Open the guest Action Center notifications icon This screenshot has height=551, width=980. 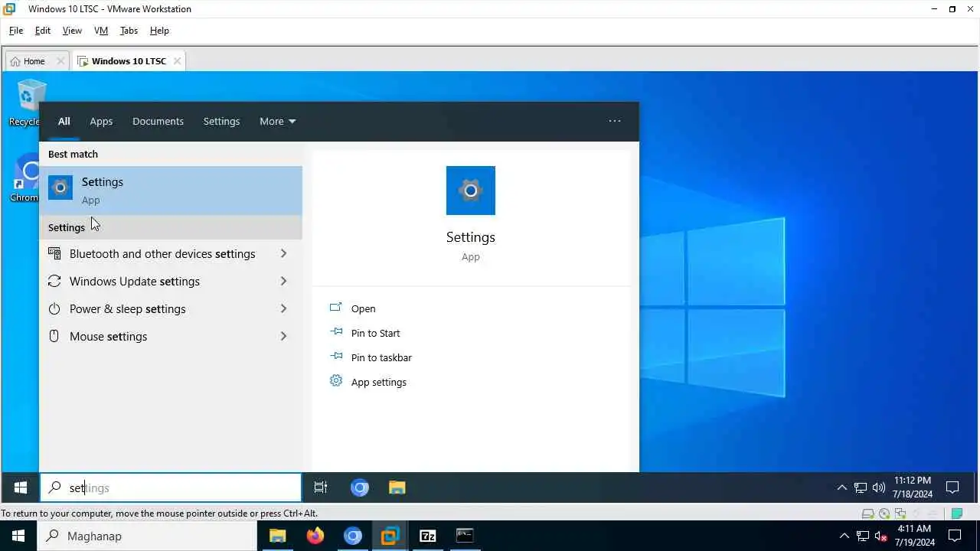click(953, 487)
